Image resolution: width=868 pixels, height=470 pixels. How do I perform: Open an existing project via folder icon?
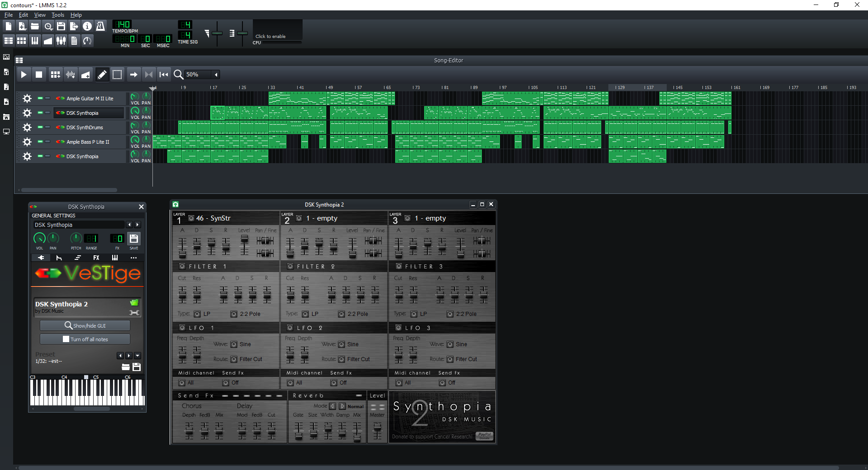(x=35, y=26)
